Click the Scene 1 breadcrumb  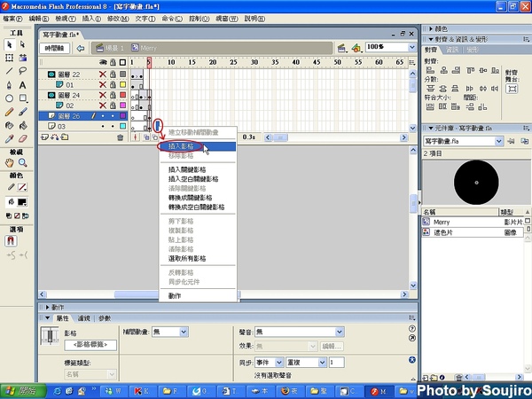(110, 48)
